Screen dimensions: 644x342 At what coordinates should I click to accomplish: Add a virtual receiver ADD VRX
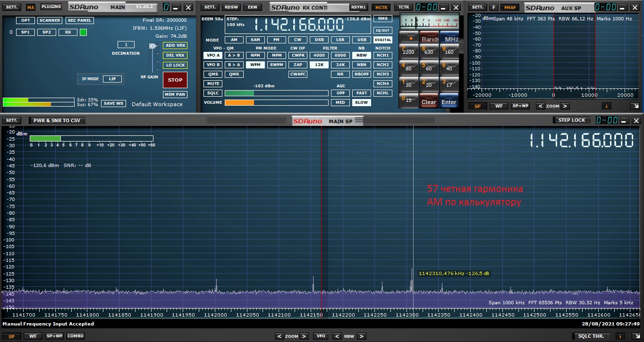175,45
